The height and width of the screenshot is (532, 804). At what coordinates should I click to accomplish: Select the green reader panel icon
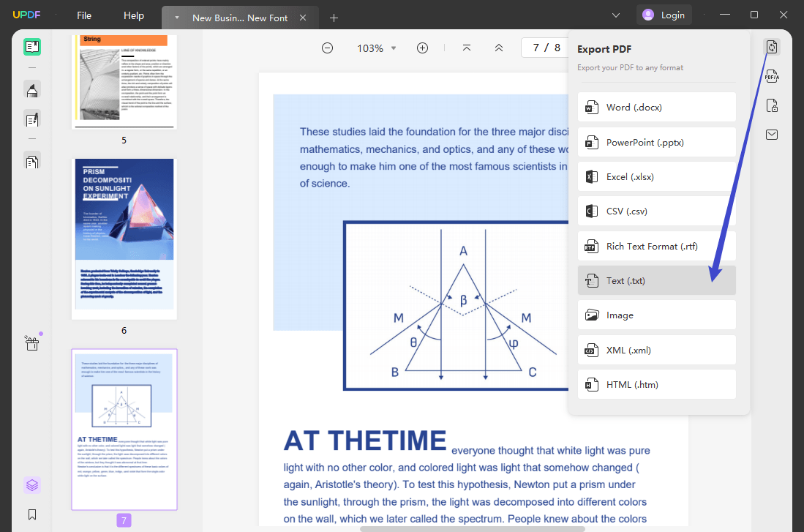[x=31, y=46]
